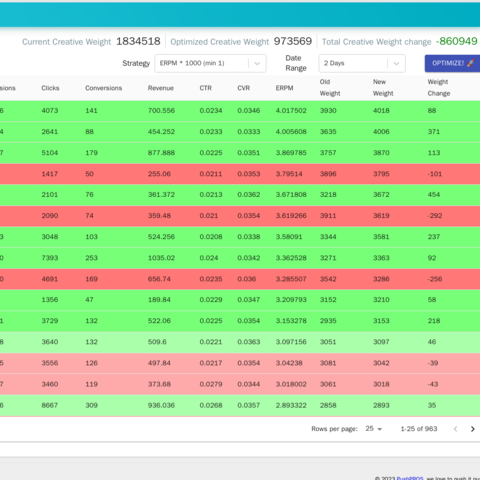Select the clicks cell 8667
Image resolution: width=480 pixels, height=480 pixels.
click(50, 405)
